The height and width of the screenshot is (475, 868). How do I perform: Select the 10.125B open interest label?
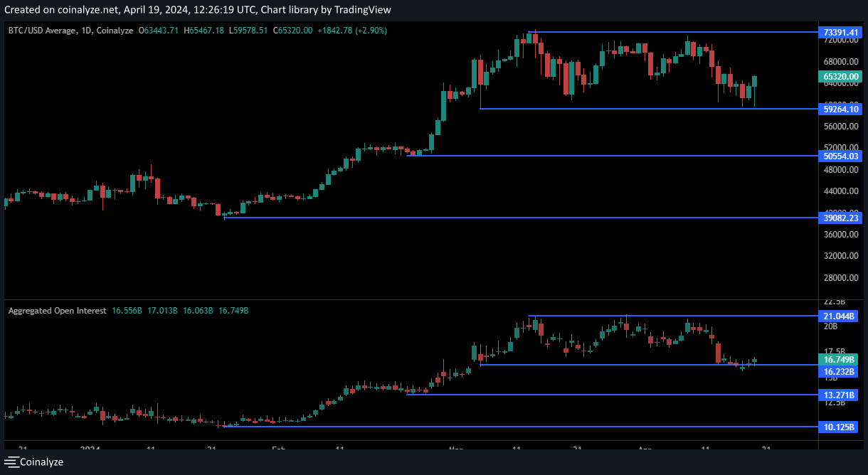840,427
